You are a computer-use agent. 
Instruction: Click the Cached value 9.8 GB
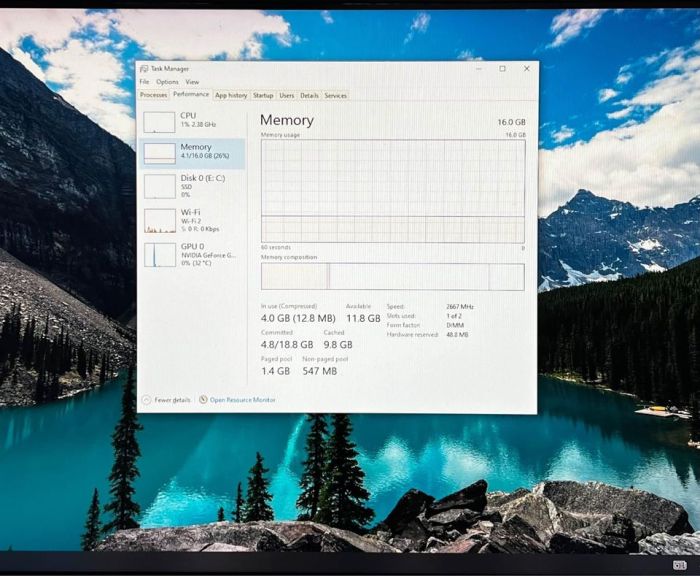point(338,345)
